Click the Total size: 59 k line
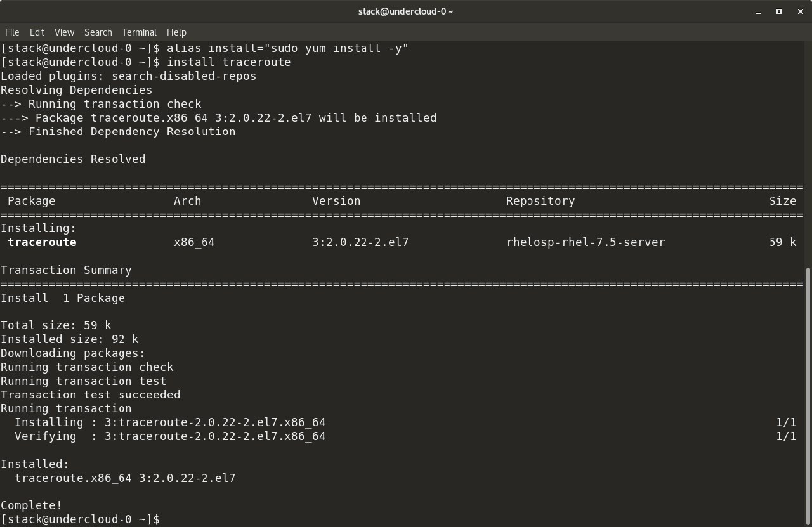The image size is (812, 527). pos(55,325)
